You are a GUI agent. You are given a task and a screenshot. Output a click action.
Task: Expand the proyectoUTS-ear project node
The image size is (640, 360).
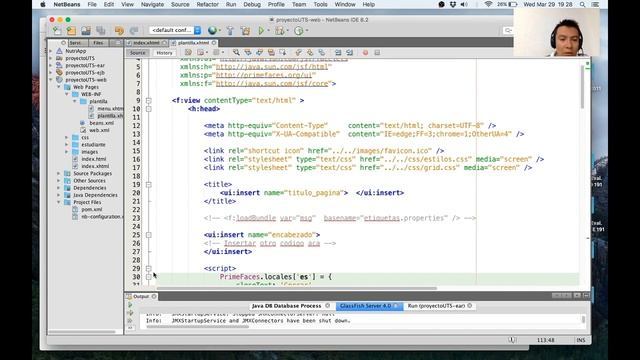(x=51, y=65)
